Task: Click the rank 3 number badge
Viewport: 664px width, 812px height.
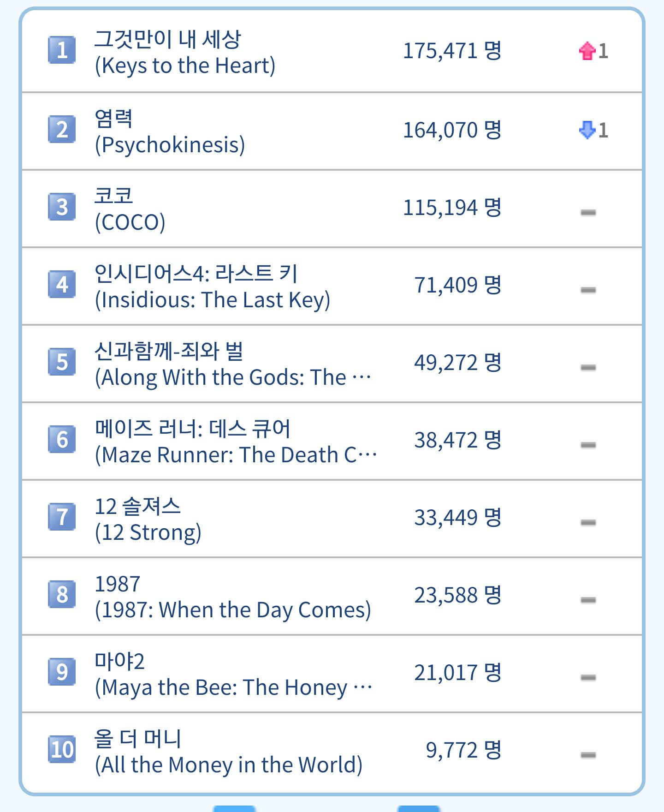Action: pos(62,207)
